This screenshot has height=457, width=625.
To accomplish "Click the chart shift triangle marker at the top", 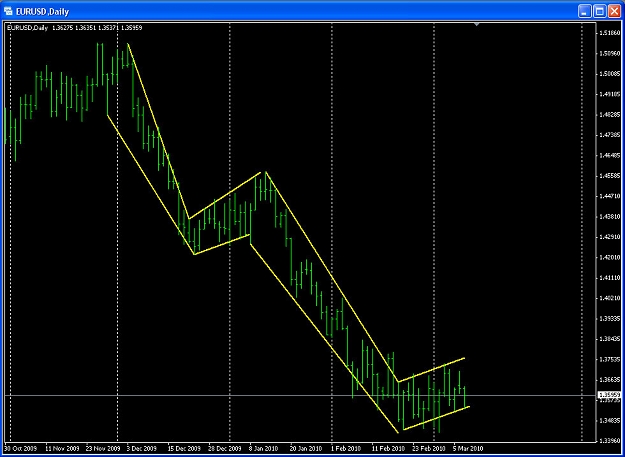I will [x=477, y=25].
